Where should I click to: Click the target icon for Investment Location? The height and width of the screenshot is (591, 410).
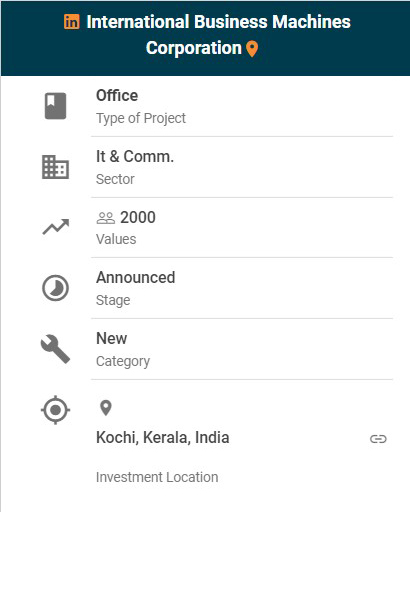pyautogui.click(x=55, y=410)
